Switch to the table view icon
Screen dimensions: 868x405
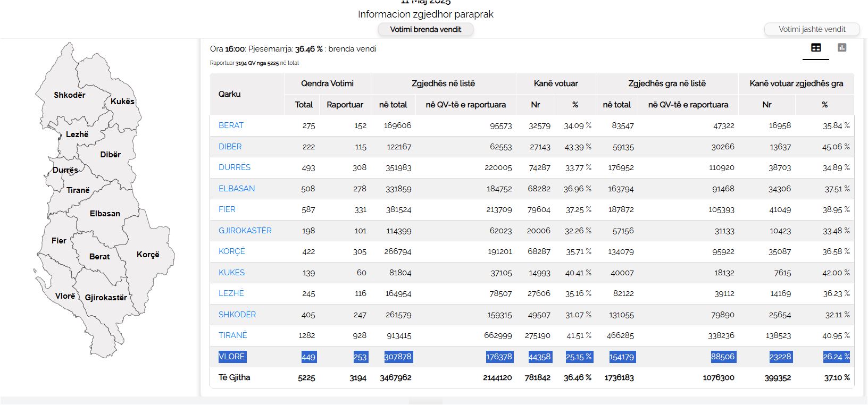pos(815,48)
